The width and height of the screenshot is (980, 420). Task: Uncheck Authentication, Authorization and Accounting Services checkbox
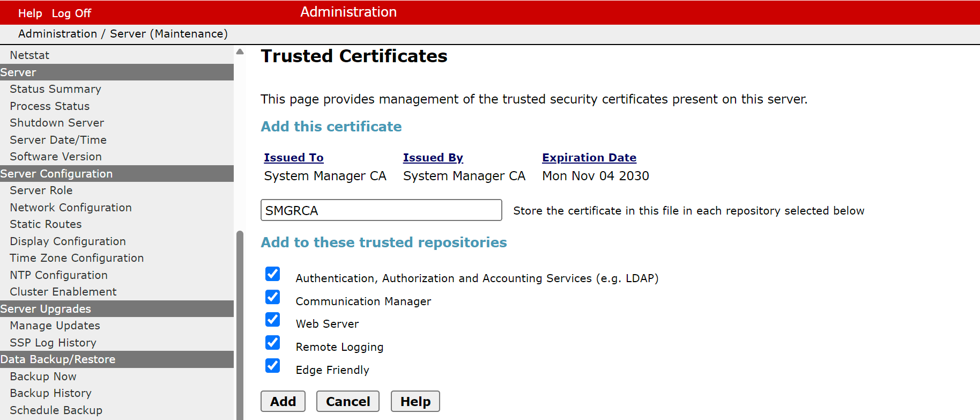coord(272,274)
